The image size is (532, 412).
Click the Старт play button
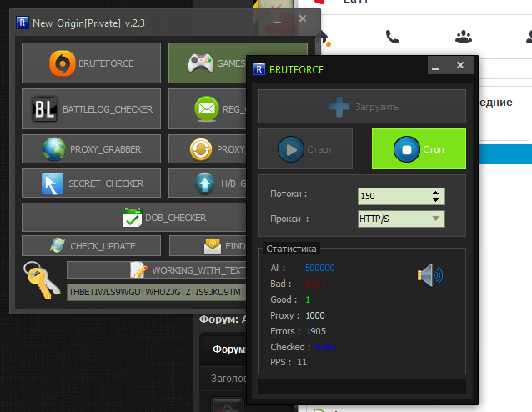pyautogui.click(x=305, y=148)
